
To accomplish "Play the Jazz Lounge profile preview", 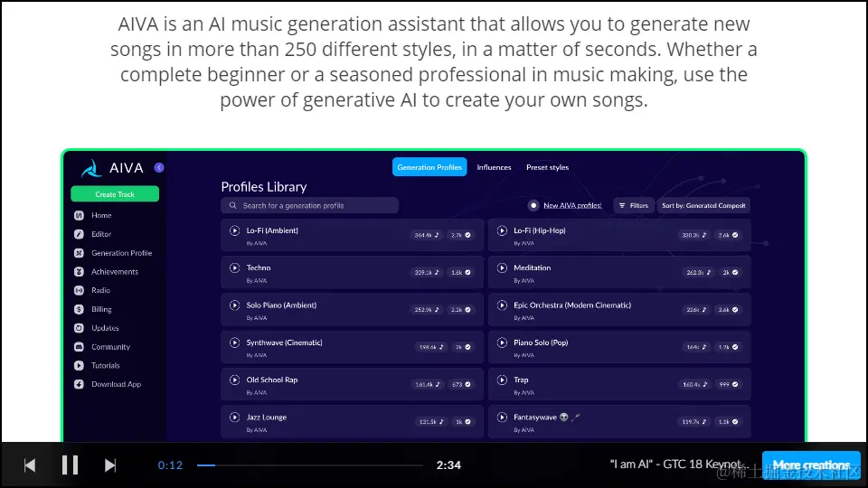I will click(235, 418).
